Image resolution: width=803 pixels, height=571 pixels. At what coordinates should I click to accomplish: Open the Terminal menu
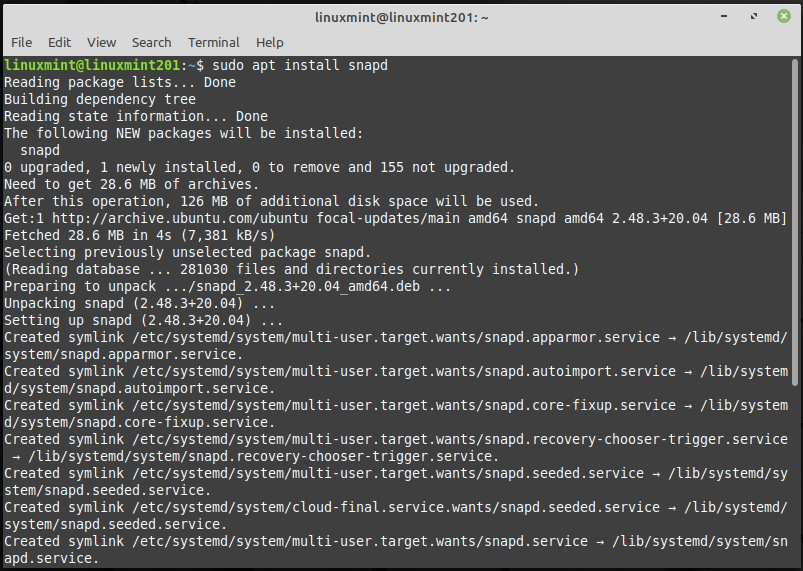coord(213,42)
